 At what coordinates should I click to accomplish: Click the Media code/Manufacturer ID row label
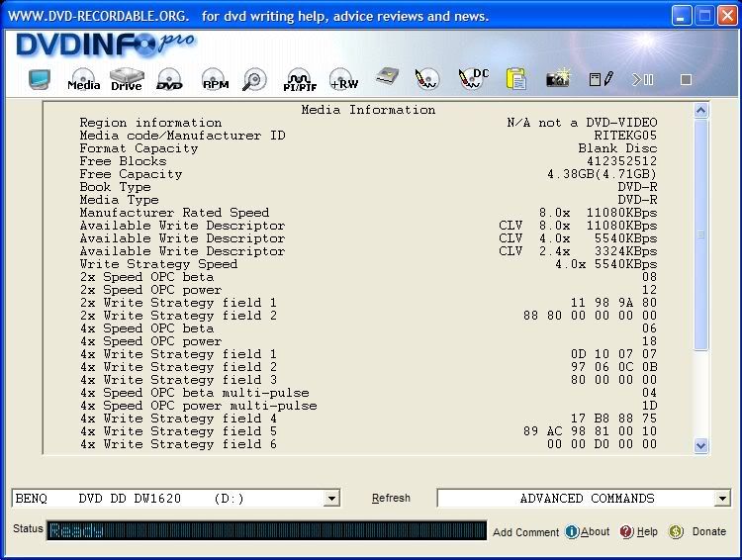(x=183, y=136)
